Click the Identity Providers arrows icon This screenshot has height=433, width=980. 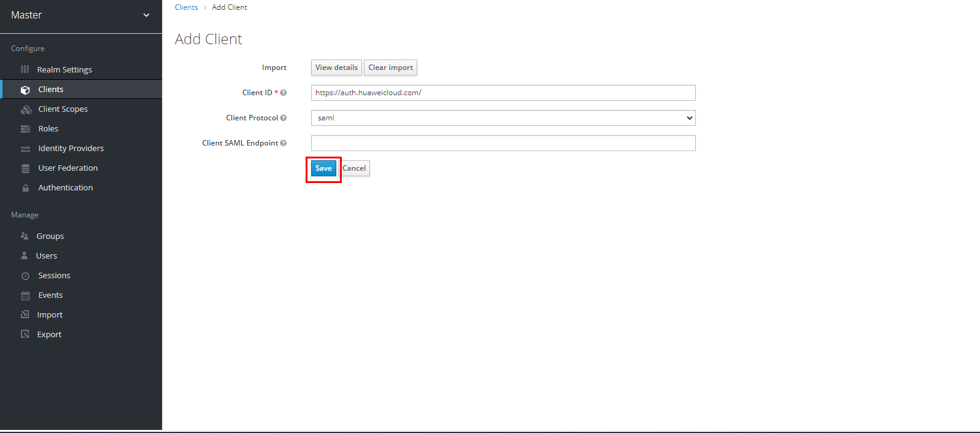pos(25,149)
